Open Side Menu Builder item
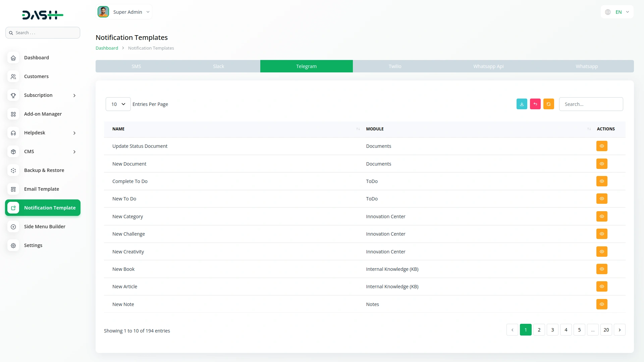 point(45,227)
